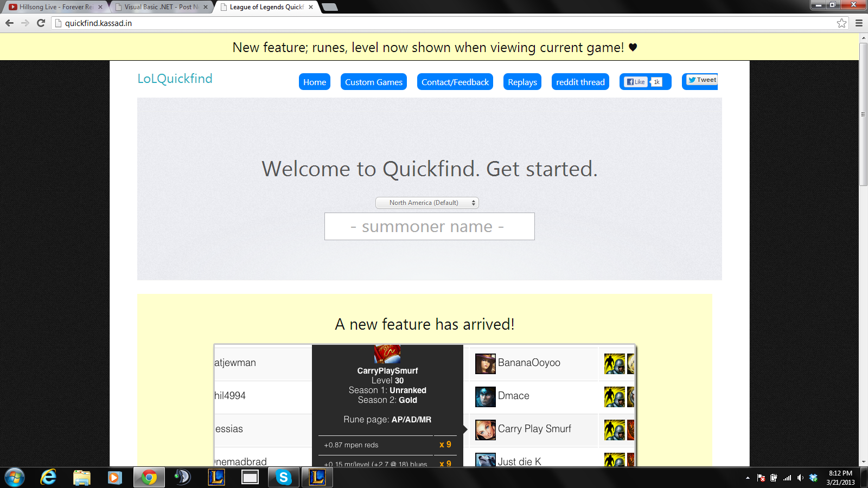
Task: Go to Home page button
Action: 315,82
